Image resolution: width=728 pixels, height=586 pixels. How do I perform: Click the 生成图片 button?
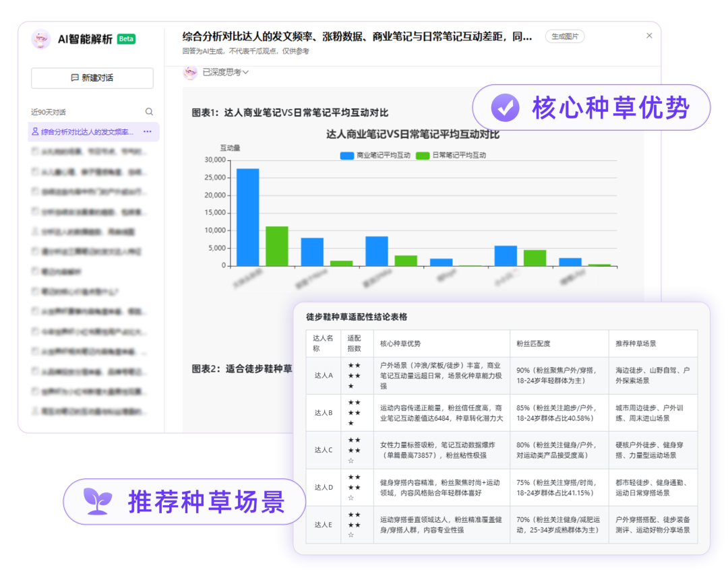click(x=565, y=36)
